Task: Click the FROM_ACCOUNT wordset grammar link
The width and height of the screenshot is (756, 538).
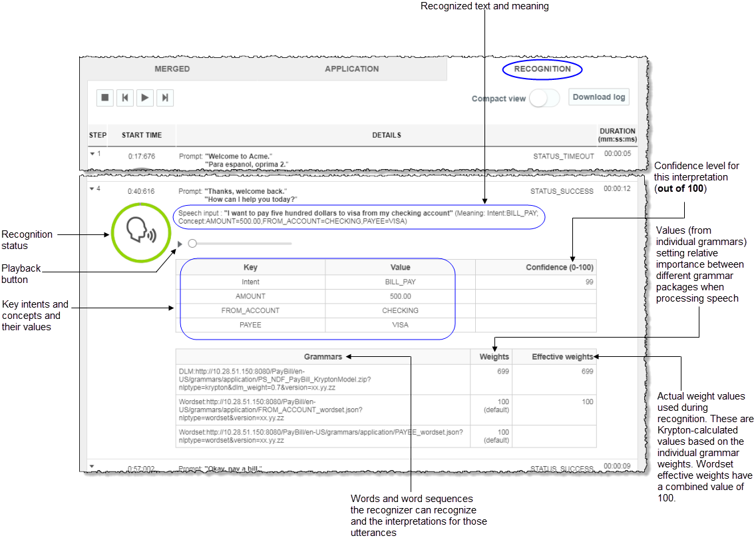Action: pos(280,409)
